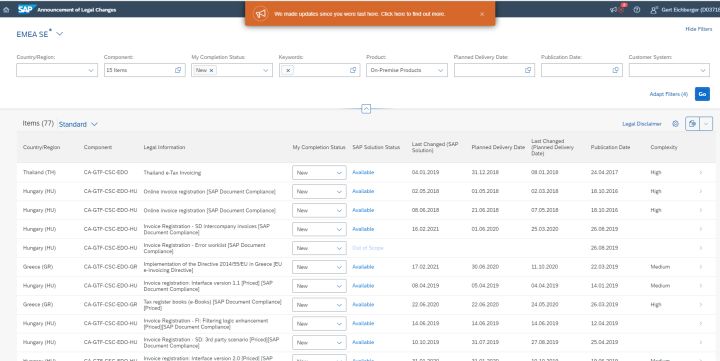720x361 pixels.
Task: Click the Planned Delivery Date column header
Action: (x=498, y=147)
